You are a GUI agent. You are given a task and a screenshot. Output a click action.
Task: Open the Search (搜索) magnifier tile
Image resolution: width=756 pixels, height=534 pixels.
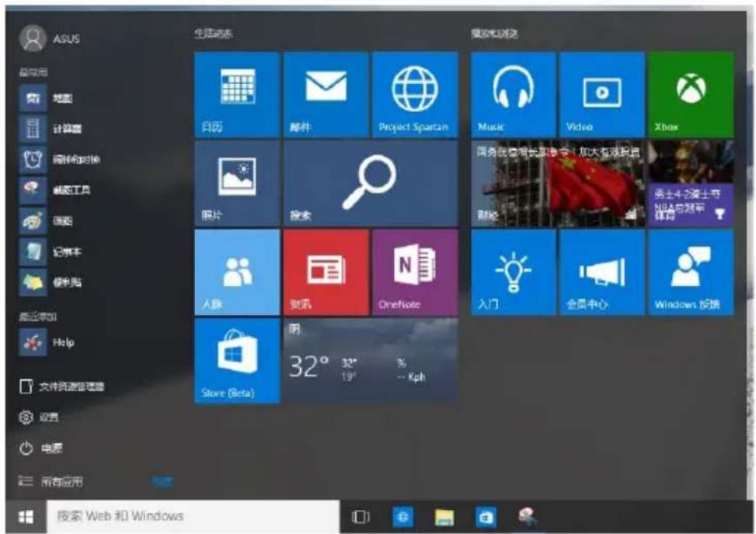(x=371, y=183)
